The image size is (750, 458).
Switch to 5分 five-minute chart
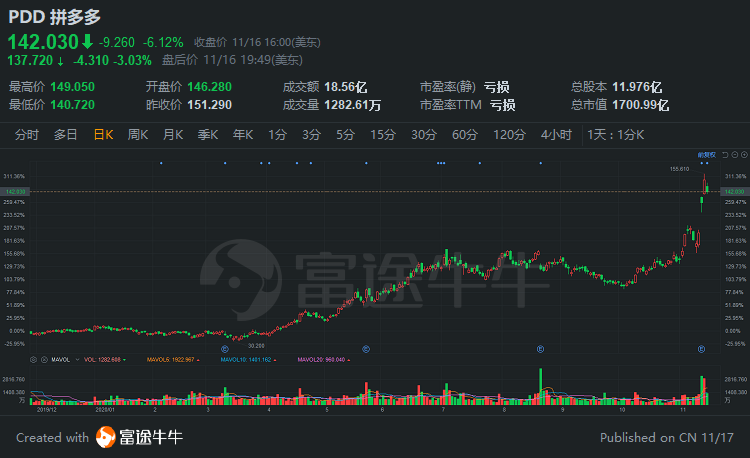tap(345, 135)
